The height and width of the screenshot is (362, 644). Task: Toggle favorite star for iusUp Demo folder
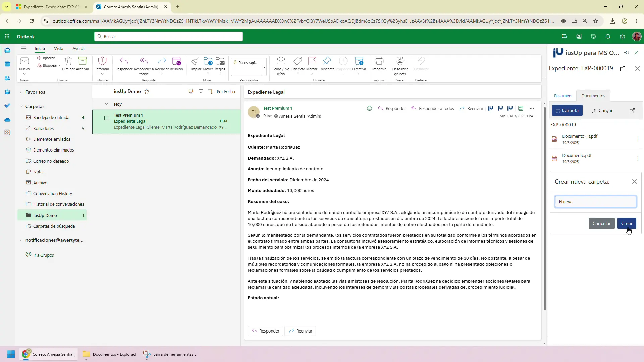(147, 91)
